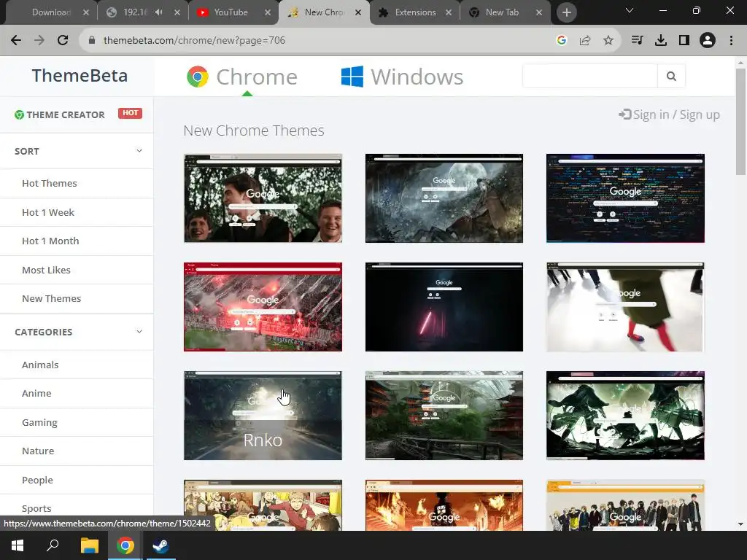Open File Explorer from the taskbar
Image resolution: width=747 pixels, height=560 pixels.
coord(89,545)
